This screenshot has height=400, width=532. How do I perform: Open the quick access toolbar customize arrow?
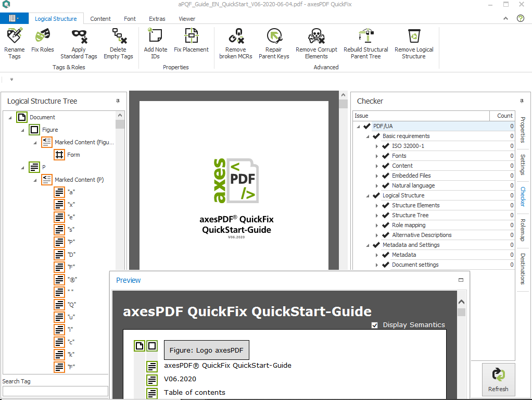[11, 80]
